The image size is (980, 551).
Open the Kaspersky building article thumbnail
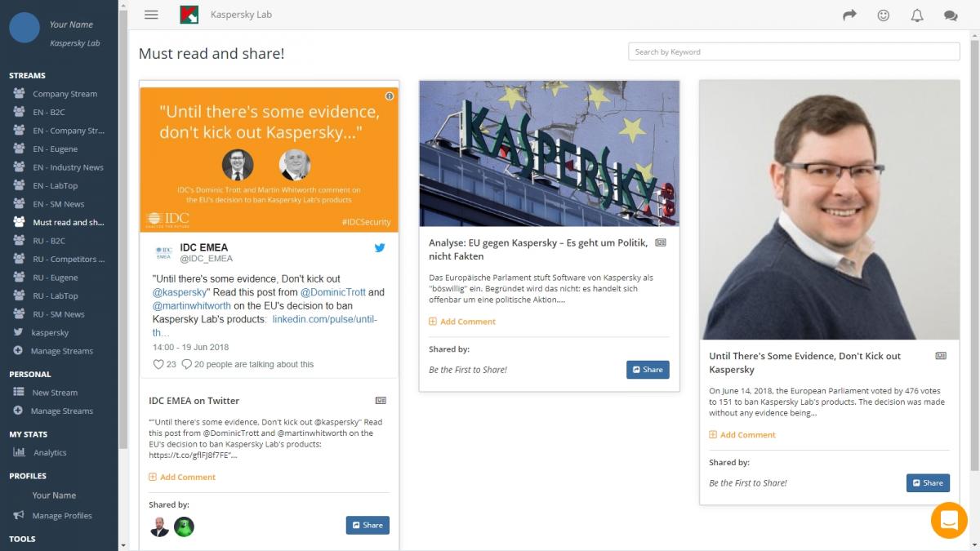point(549,153)
